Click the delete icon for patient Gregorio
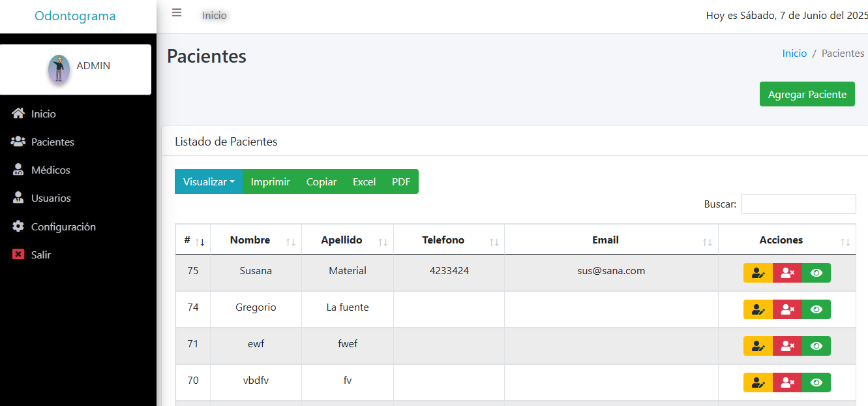 [x=787, y=309]
